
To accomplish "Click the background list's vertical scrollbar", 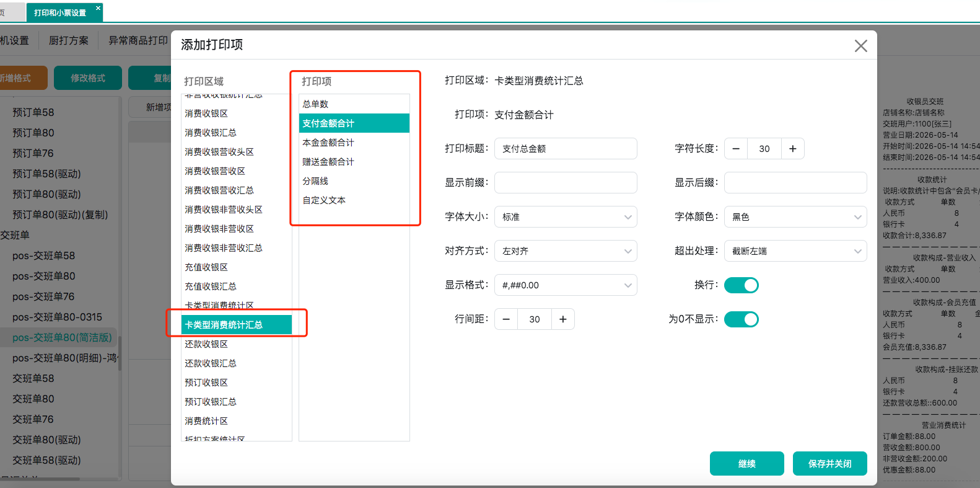I will pyautogui.click(x=120, y=353).
